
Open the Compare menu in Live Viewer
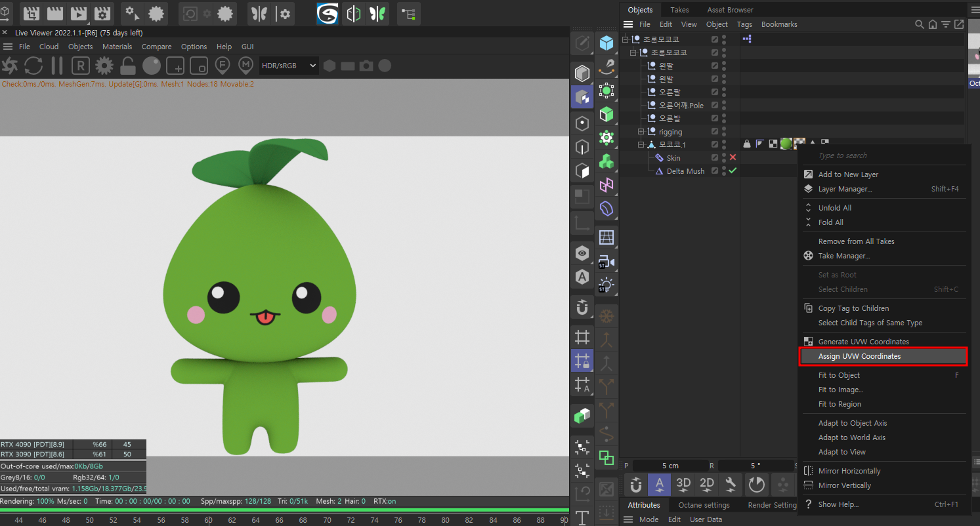pos(156,47)
